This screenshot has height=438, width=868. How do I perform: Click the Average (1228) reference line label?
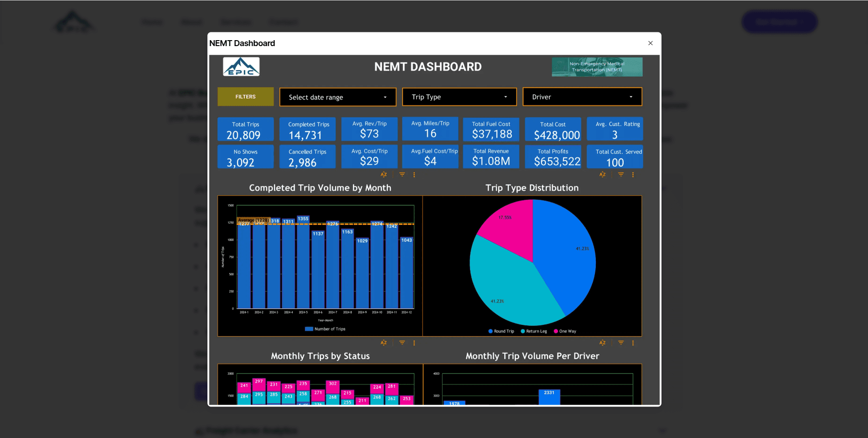[253, 220]
